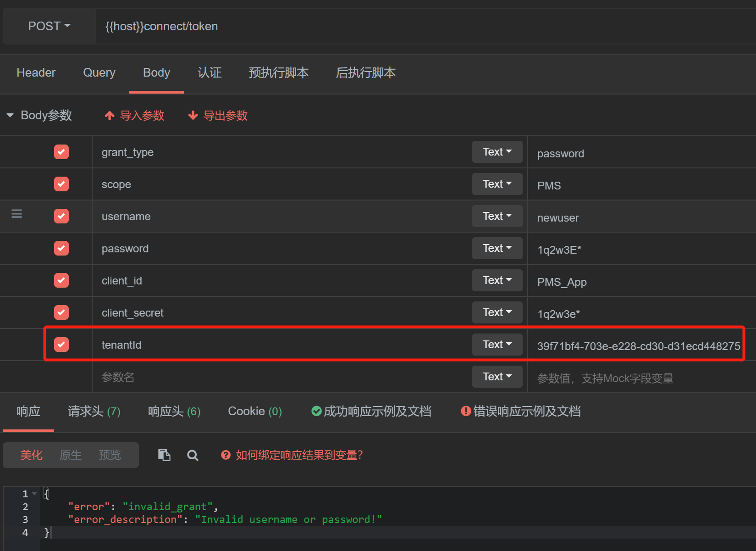The width and height of the screenshot is (756, 551).
Task: Click the search icon in response toolbar
Action: tap(193, 455)
